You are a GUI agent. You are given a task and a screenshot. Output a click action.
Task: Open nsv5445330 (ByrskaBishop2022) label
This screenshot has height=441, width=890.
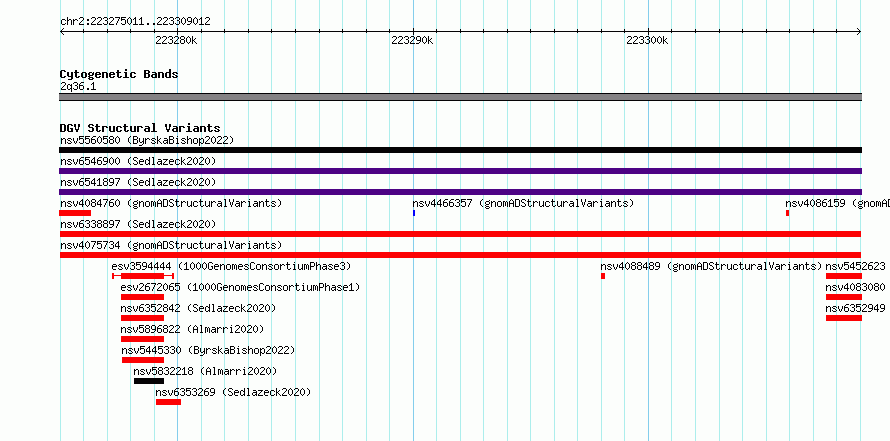pyautogui.click(x=208, y=350)
